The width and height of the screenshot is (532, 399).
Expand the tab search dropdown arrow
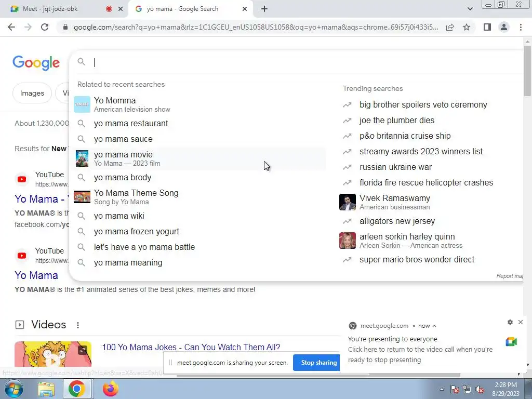pos(470,9)
